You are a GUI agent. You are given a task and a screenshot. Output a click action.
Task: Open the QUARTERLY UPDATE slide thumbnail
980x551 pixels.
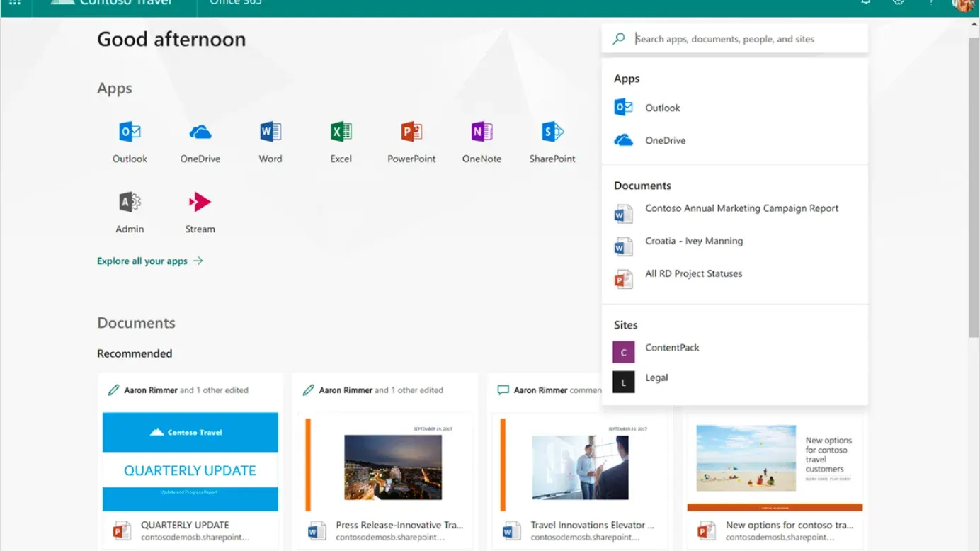click(x=190, y=462)
